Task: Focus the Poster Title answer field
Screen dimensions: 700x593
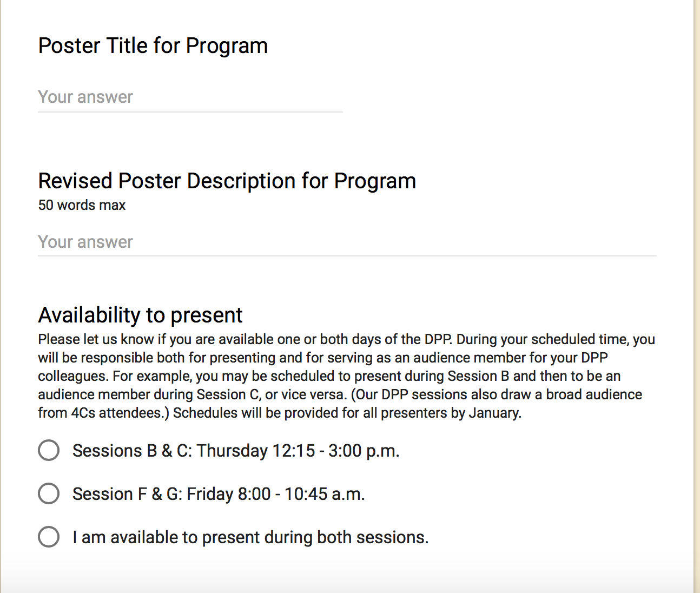Action: click(190, 97)
